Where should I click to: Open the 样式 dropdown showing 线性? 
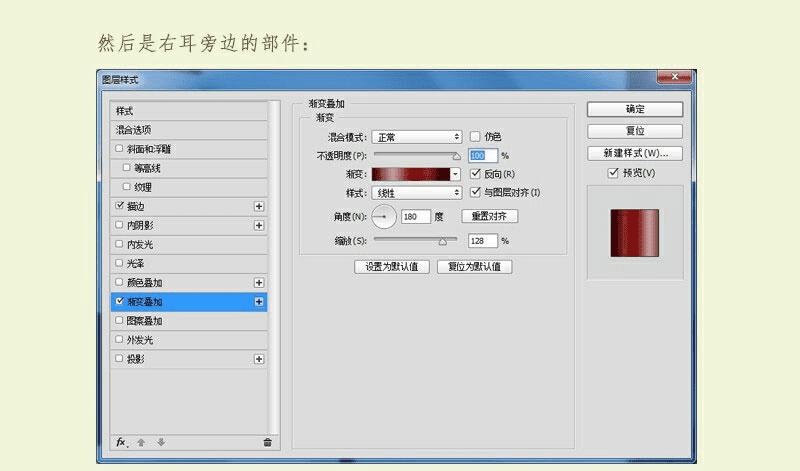point(417,193)
